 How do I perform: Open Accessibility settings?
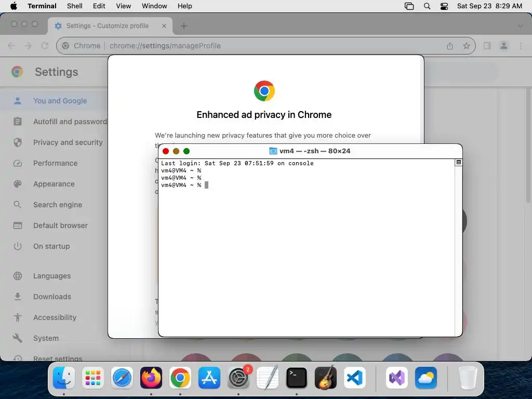click(x=54, y=317)
